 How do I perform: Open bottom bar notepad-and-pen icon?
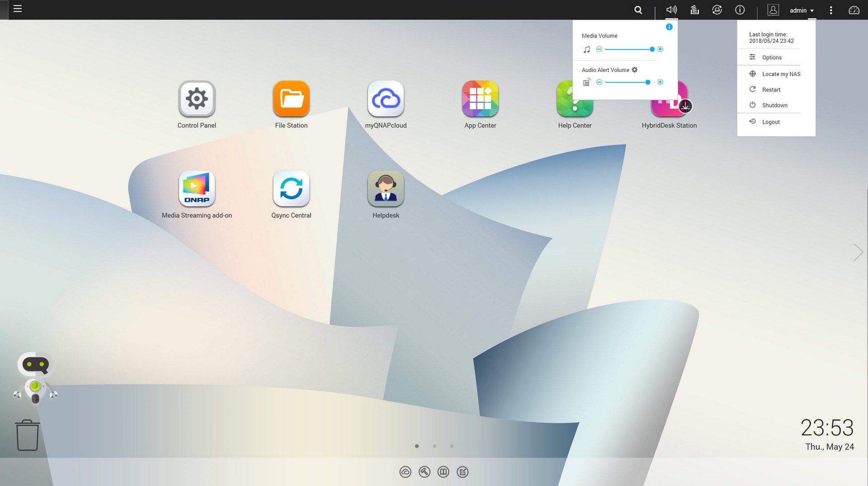click(462, 472)
